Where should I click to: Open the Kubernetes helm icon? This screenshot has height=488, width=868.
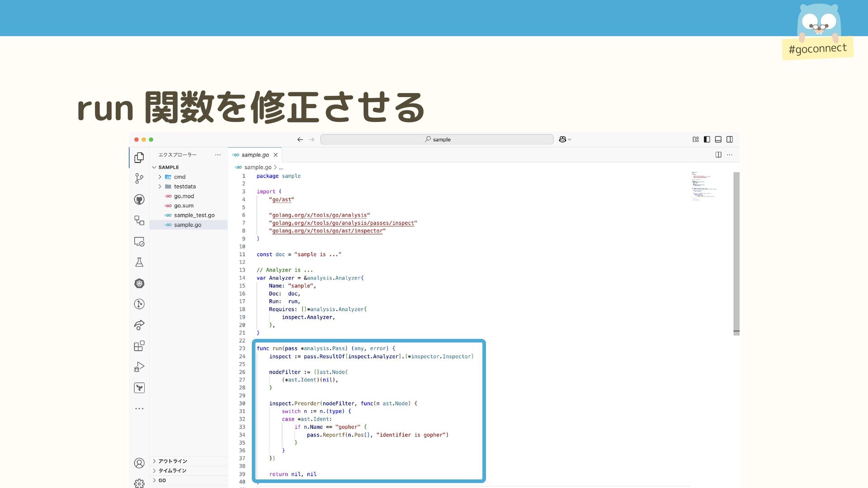click(139, 283)
